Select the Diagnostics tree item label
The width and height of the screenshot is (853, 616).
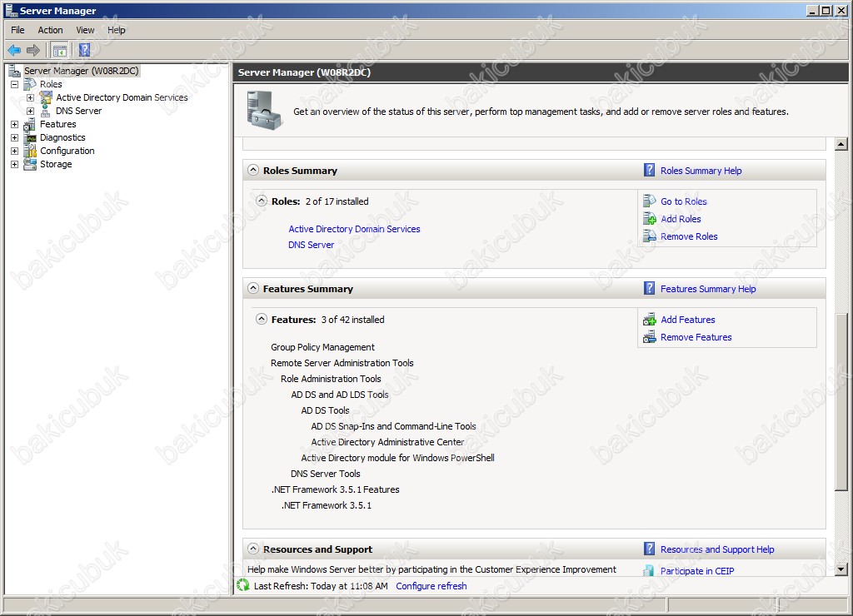62,137
